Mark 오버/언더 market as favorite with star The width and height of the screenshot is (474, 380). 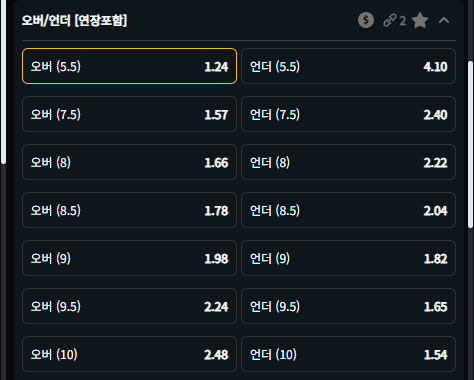coord(420,21)
